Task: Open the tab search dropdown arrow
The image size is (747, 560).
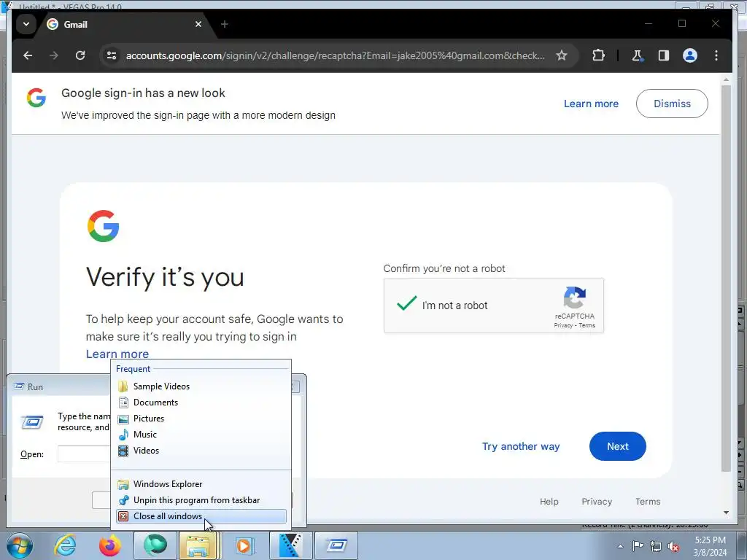Action: [26, 24]
